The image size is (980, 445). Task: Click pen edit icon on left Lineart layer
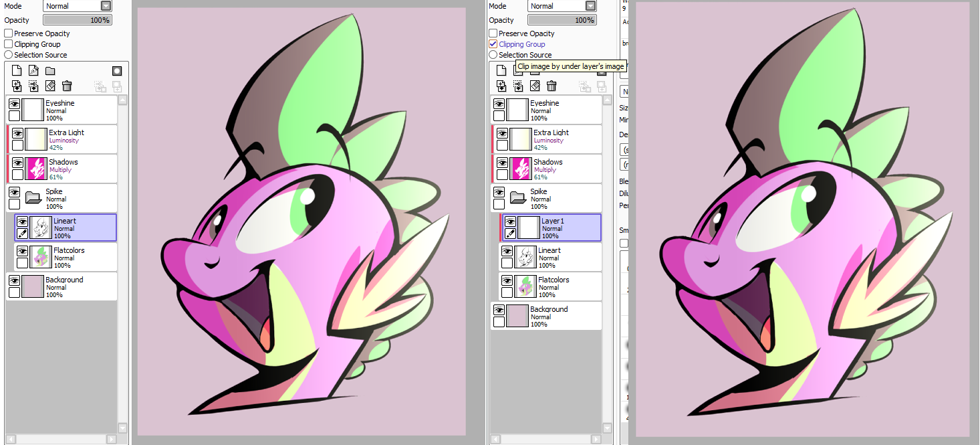tap(22, 234)
